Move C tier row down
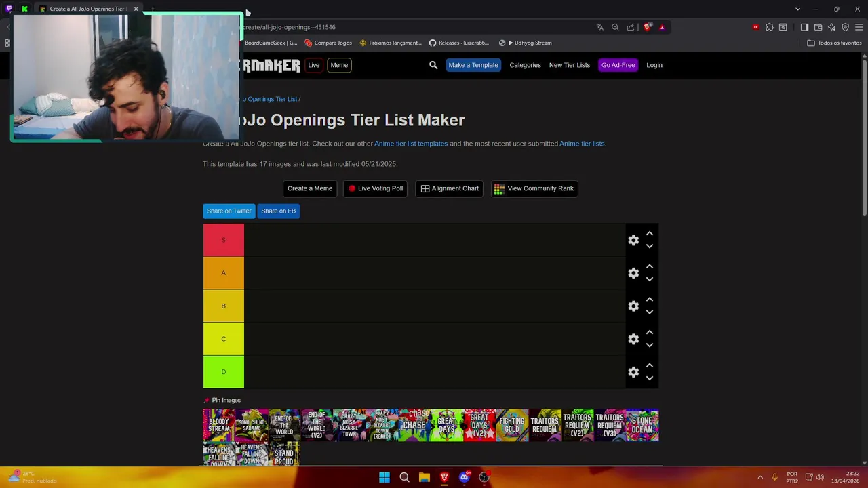This screenshot has width=868, height=488. click(x=649, y=345)
